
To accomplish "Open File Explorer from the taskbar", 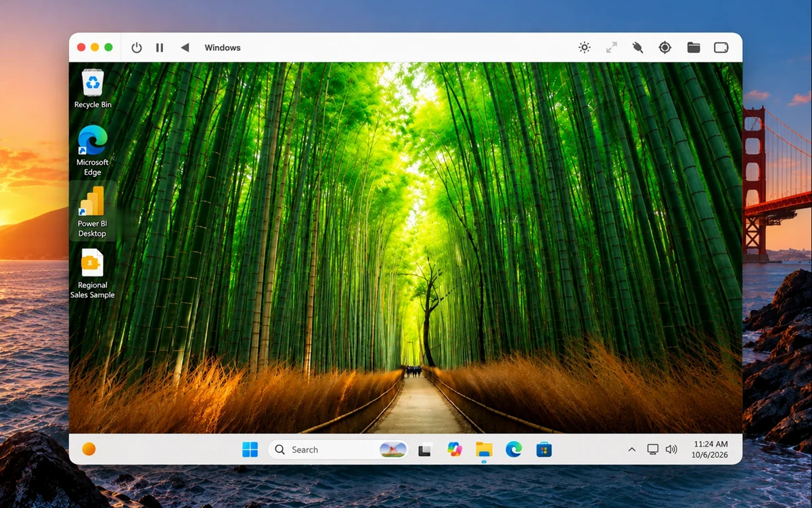I will pyautogui.click(x=484, y=450).
